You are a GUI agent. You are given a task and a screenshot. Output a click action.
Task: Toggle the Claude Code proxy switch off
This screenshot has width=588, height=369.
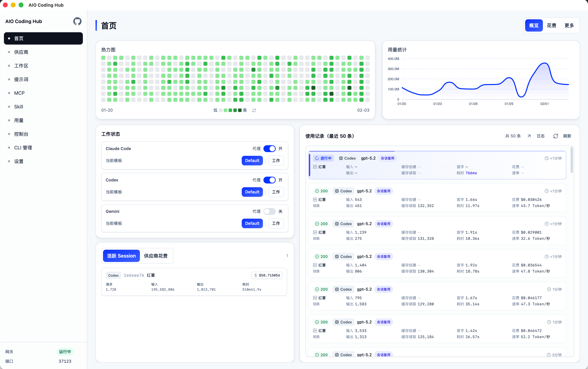(269, 149)
